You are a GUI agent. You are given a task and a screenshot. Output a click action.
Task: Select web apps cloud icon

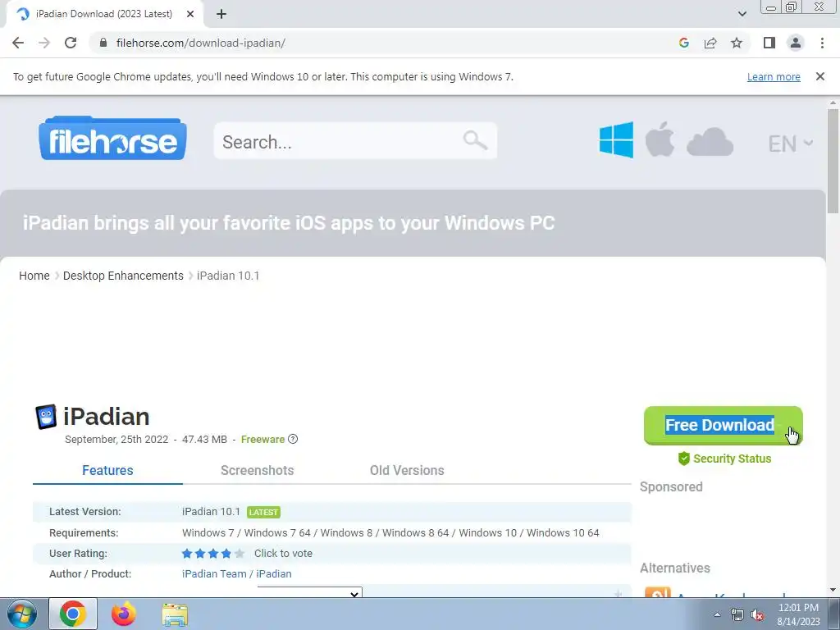(710, 142)
